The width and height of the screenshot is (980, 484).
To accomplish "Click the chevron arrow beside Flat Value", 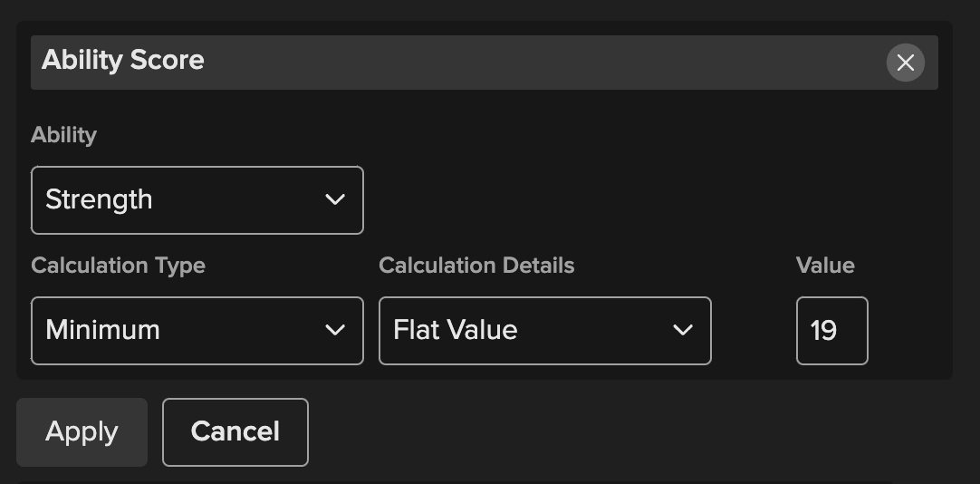I will 683,330.
